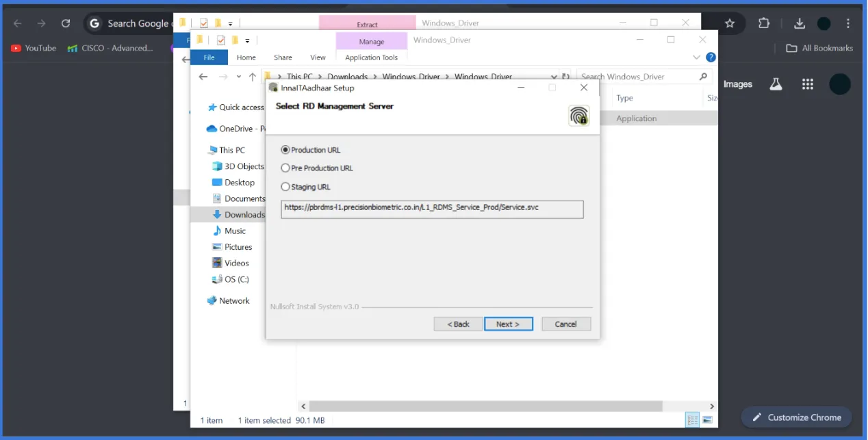Viewport: 868px width, 440px height.
Task: Open the Chrome profile avatar
Action: [x=824, y=23]
